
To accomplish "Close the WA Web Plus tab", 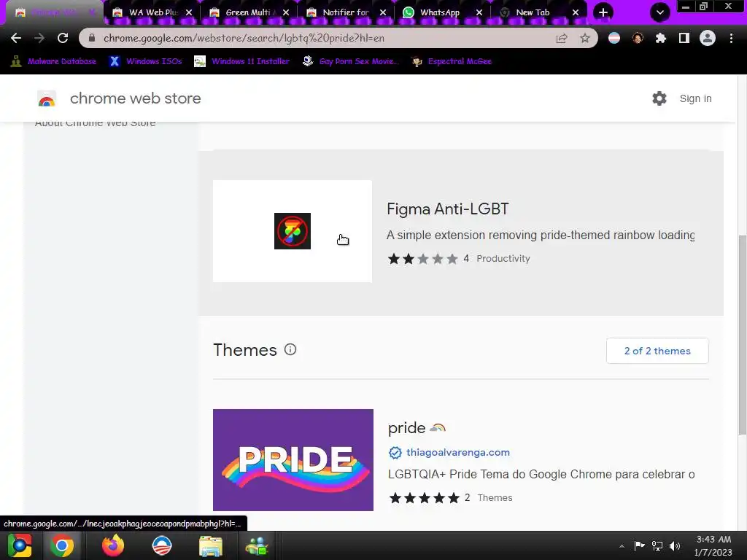I will pos(189,12).
